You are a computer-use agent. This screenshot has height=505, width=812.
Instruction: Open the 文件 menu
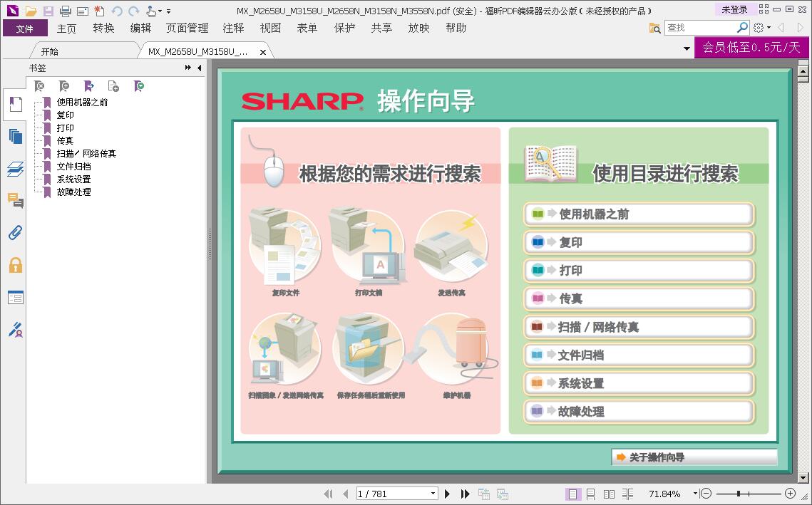[x=25, y=28]
